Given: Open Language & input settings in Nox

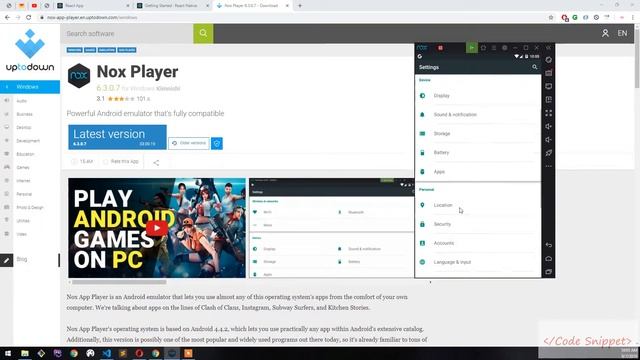Looking at the screenshot, I should point(478,262).
